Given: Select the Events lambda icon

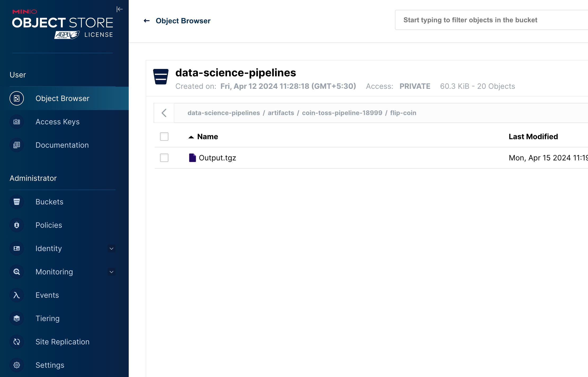Looking at the screenshot, I should click(17, 295).
